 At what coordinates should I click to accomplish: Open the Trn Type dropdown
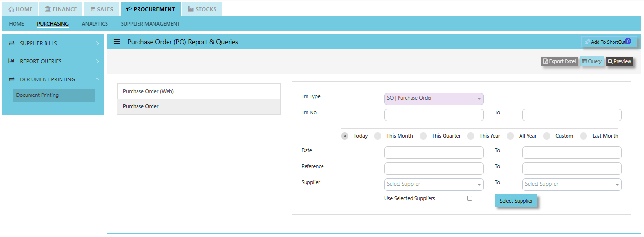pyautogui.click(x=433, y=98)
